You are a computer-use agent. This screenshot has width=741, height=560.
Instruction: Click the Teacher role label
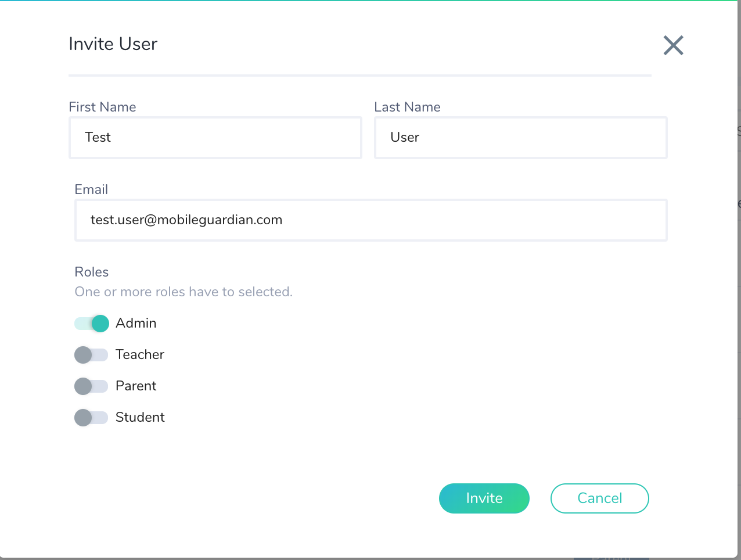point(140,354)
